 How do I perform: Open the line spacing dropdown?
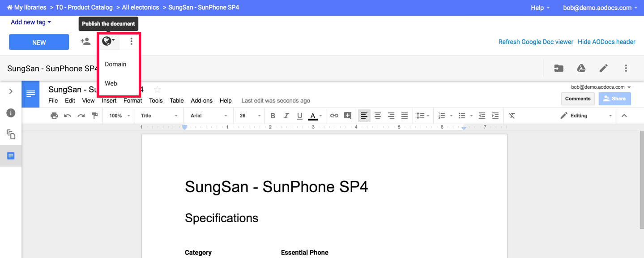[x=422, y=116]
